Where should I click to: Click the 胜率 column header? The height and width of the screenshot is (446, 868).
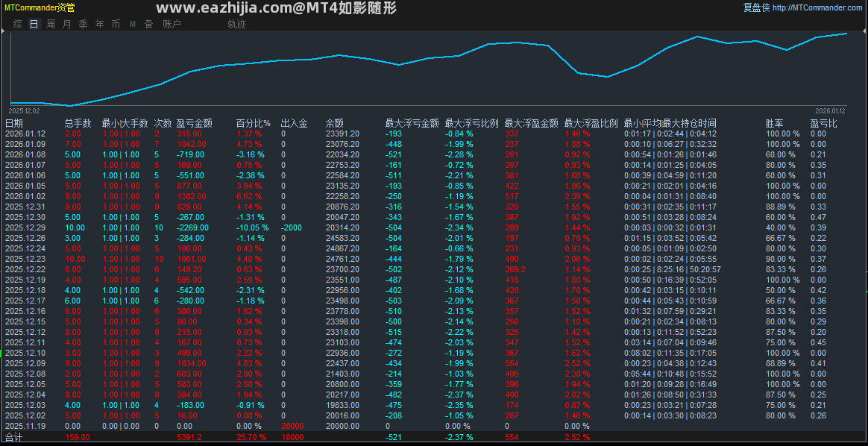click(x=775, y=123)
